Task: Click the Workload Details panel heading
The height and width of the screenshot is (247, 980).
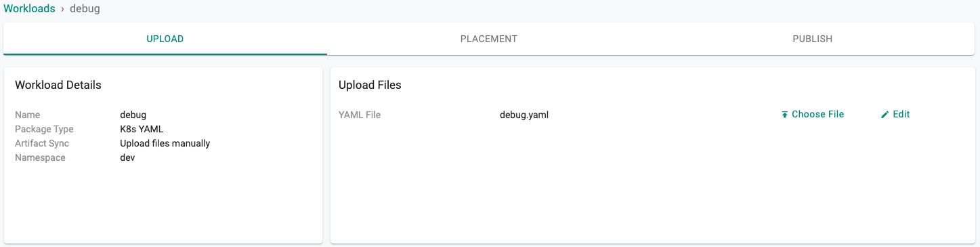Action: pos(58,85)
